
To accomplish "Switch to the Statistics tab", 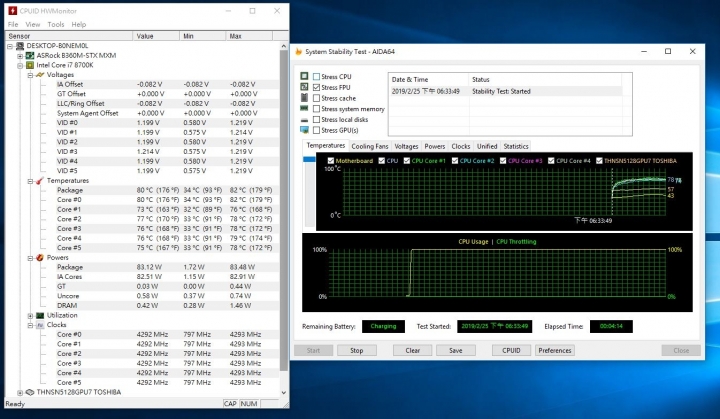I will point(516,146).
